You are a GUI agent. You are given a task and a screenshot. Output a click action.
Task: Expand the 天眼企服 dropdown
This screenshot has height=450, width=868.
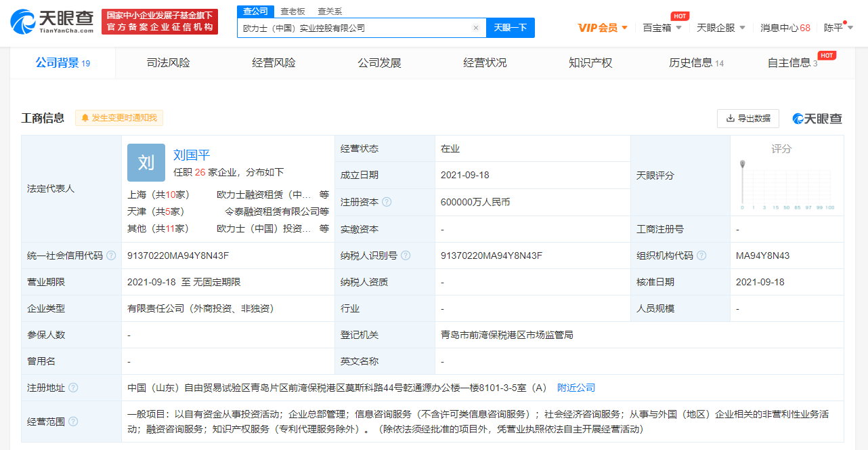click(x=721, y=28)
